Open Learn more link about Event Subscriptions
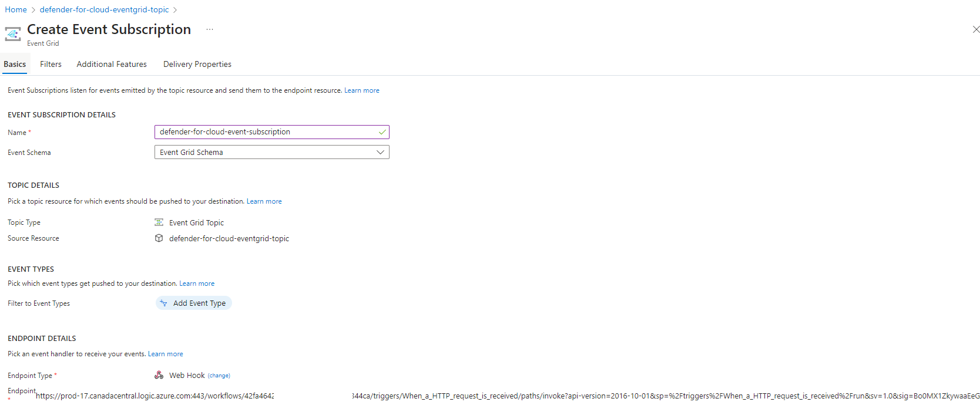 click(362, 90)
